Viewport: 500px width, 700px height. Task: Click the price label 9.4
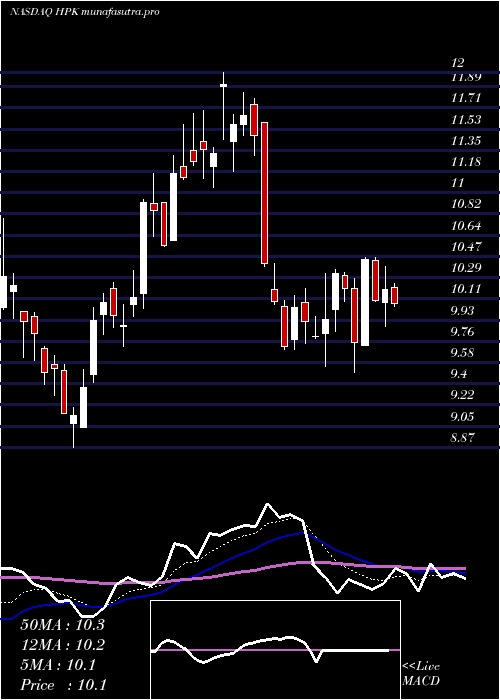[x=459, y=374]
